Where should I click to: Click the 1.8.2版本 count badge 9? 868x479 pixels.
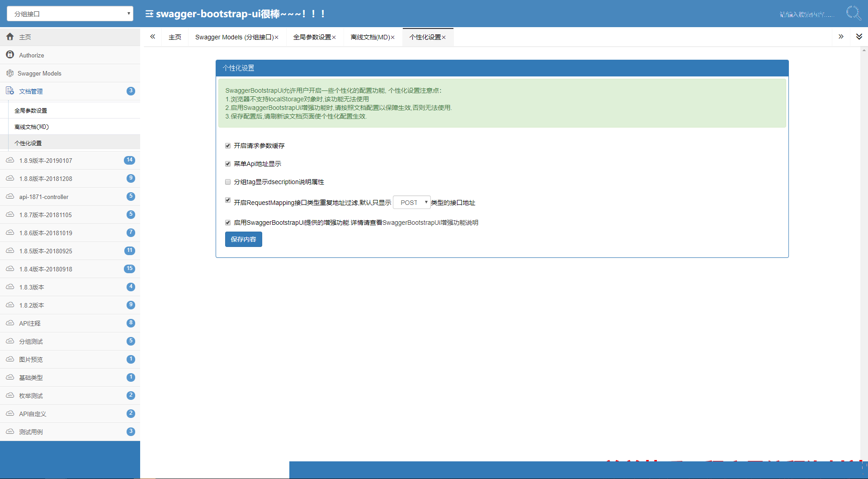pos(131,304)
